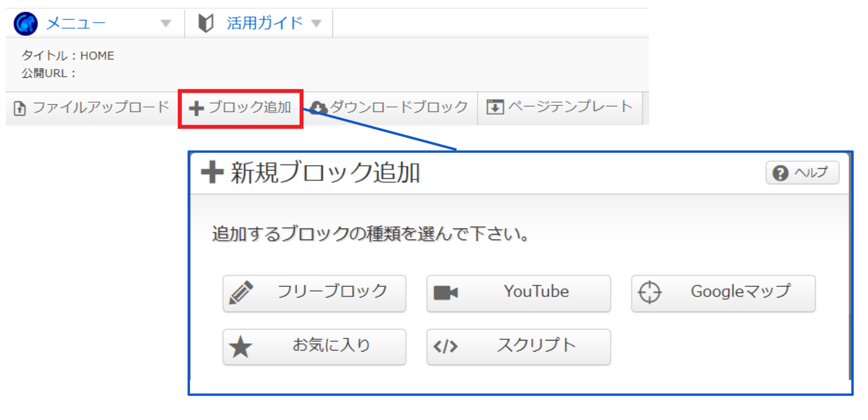Click the 公開URL label text

coord(49,73)
